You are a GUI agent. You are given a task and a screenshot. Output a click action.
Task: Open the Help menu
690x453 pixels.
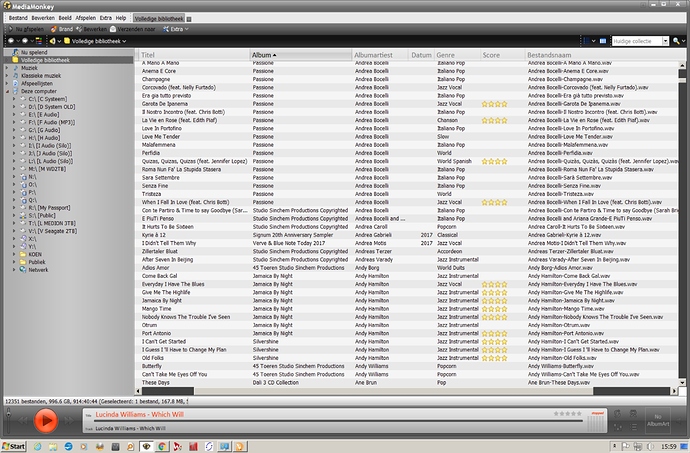[121, 18]
